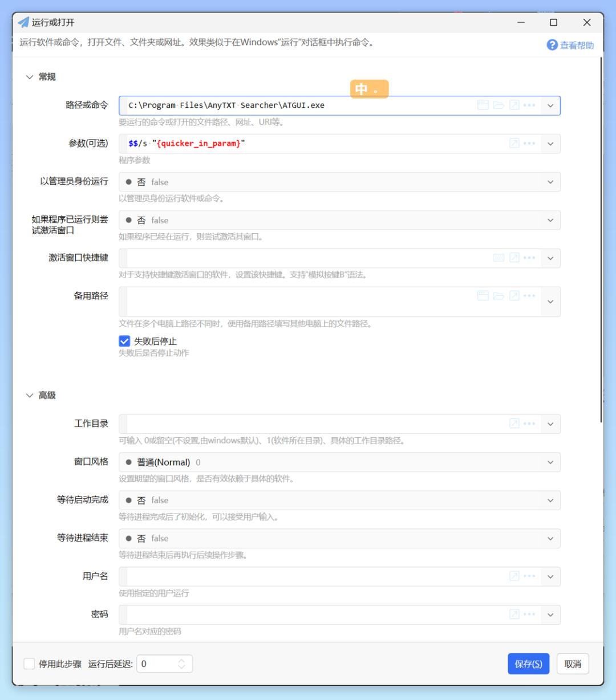Open the 等待进程结束 dropdown
Screen dimensions: 616x700
tap(339, 538)
